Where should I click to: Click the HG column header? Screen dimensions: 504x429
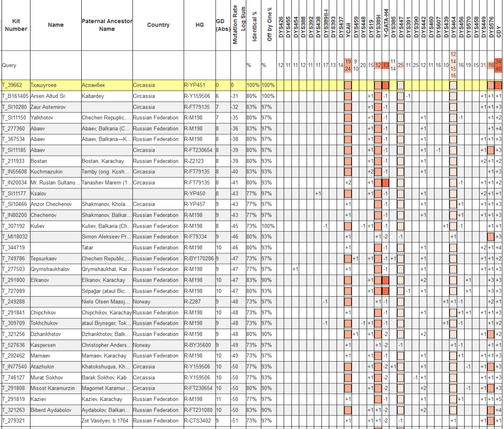pos(199,25)
